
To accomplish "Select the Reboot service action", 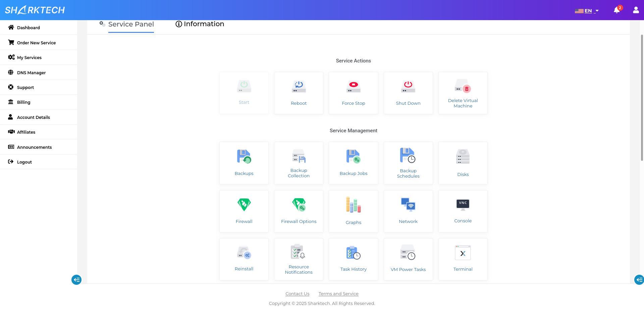I will coord(299,93).
